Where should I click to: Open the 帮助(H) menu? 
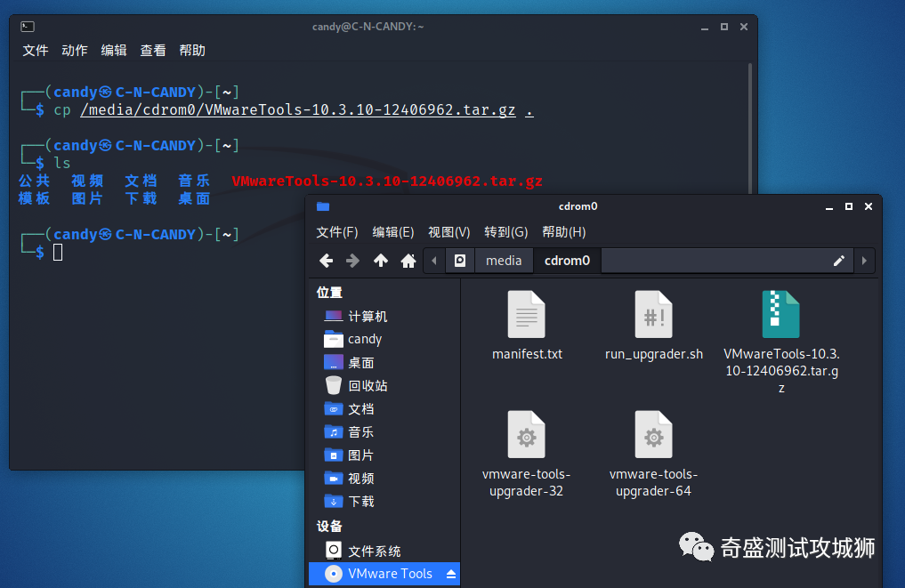pyautogui.click(x=564, y=232)
